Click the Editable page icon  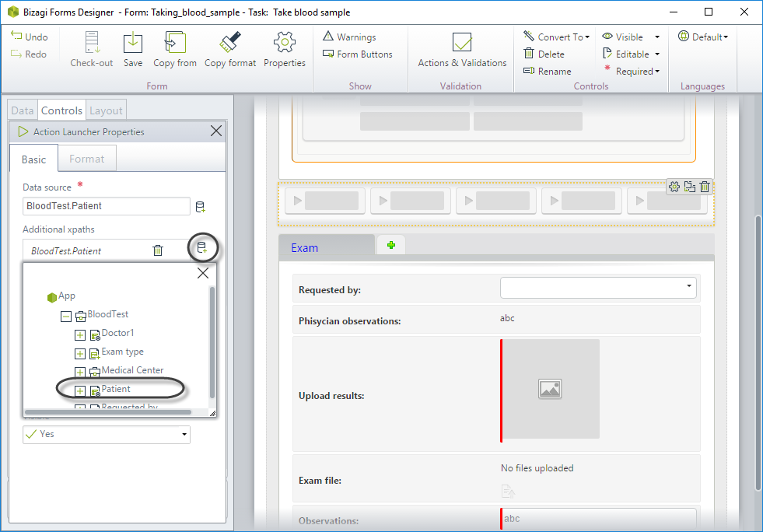point(607,53)
